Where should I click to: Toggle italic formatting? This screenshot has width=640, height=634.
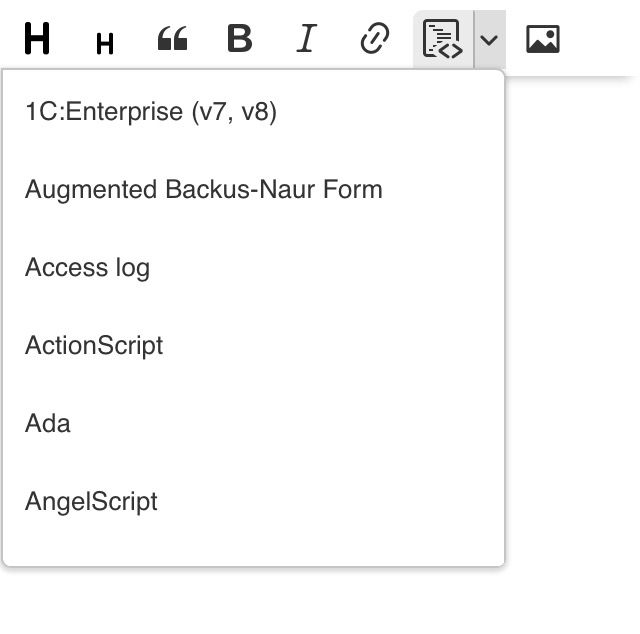coord(306,39)
